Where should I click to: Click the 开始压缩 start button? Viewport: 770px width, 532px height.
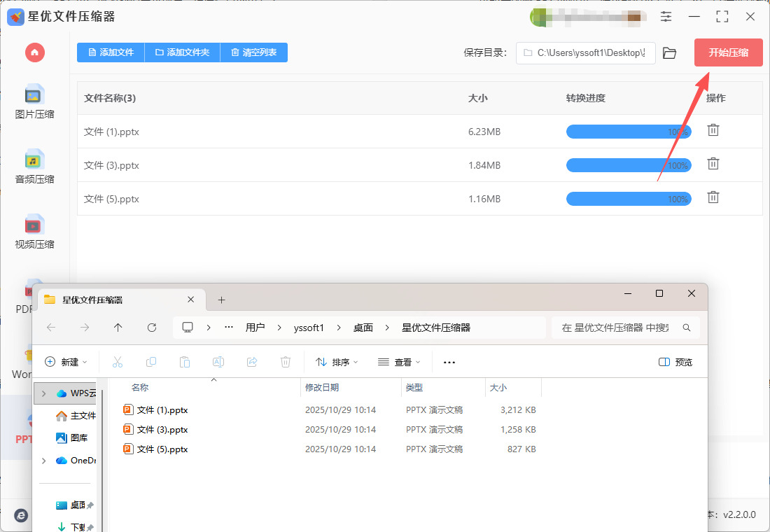(728, 52)
